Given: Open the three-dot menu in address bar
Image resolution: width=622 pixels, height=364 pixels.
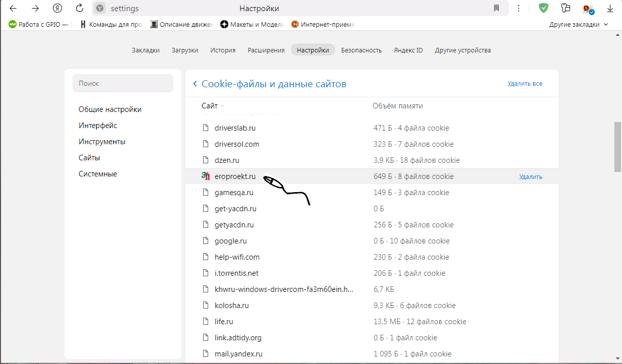Looking at the screenshot, I should pyautogui.click(x=519, y=8).
